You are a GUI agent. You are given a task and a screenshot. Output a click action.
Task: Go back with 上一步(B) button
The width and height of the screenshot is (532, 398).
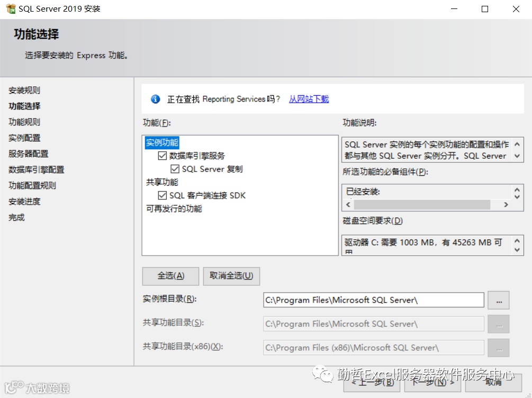click(372, 383)
